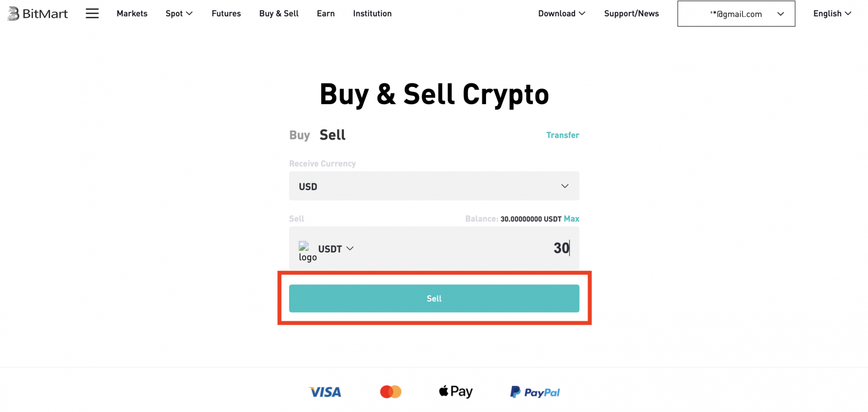Switch to the Buy tab
This screenshot has height=412, width=868.
click(x=299, y=135)
